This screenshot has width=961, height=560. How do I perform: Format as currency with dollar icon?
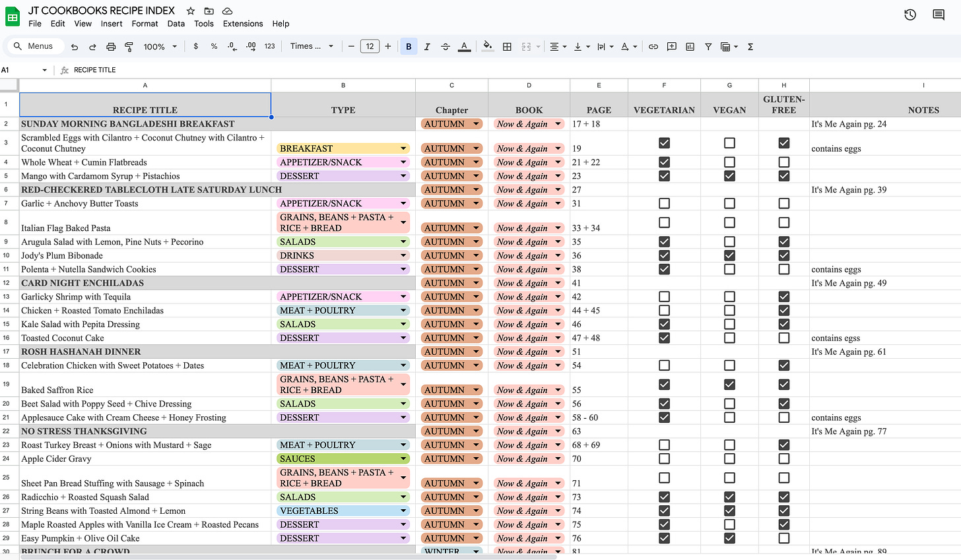196,47
